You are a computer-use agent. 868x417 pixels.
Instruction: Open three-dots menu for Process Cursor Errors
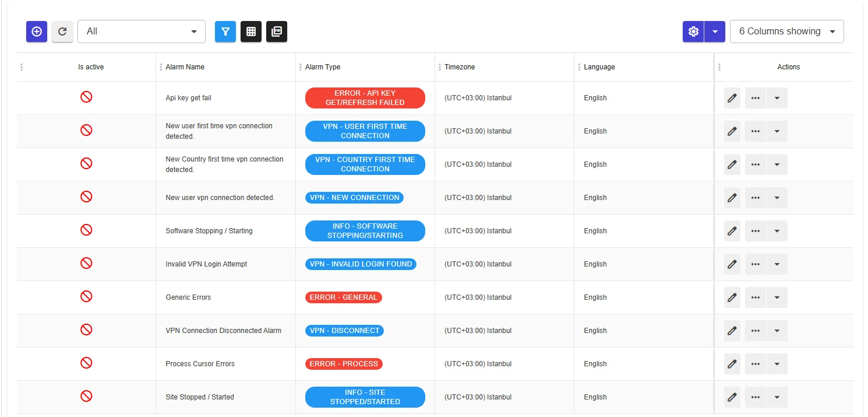pos(756,364)
